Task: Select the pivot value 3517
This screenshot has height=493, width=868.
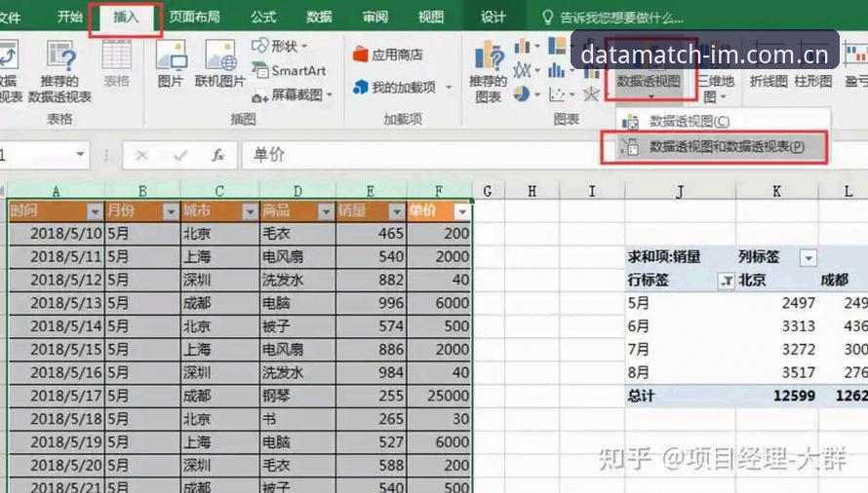Action: point(776,373)
